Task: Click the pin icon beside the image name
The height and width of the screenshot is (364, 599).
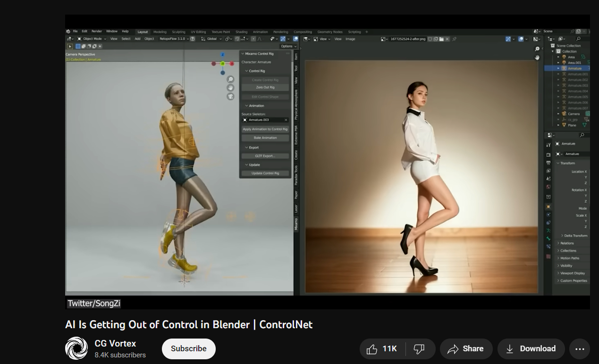Action: (x=454, y=39)
